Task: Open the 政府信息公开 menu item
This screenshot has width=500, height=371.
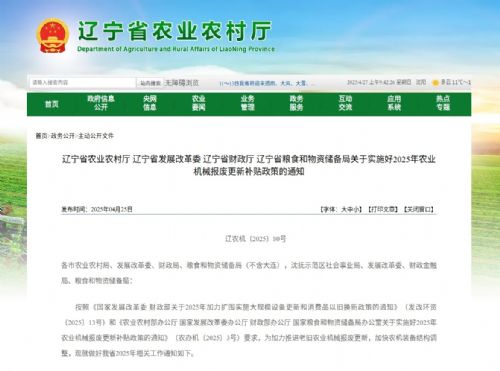Action: [101, 103]
